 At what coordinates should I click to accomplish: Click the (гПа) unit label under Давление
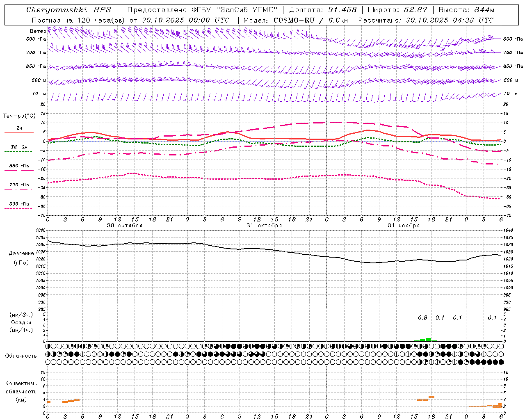21,262
